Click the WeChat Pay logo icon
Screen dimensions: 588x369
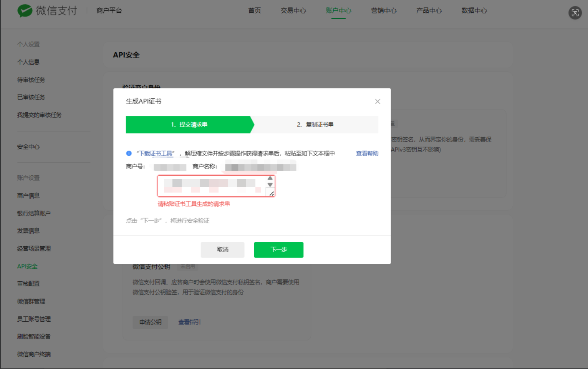coord(25,11)
